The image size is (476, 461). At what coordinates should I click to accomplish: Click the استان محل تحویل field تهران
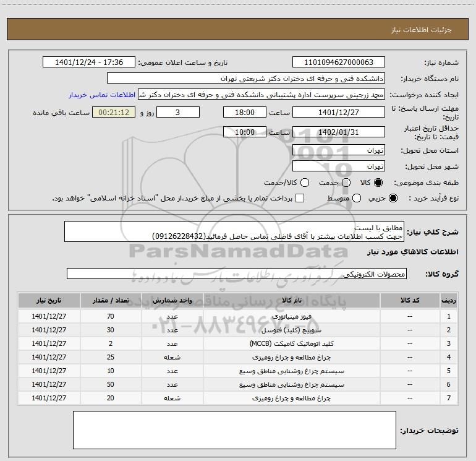(x=339, y=150)
